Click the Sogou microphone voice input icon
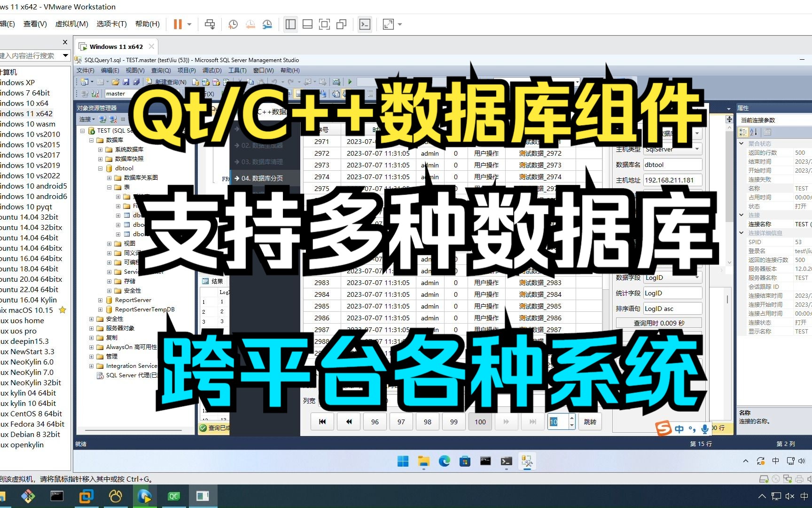Screen dimensions: 812x508 [x=705, y=429]
